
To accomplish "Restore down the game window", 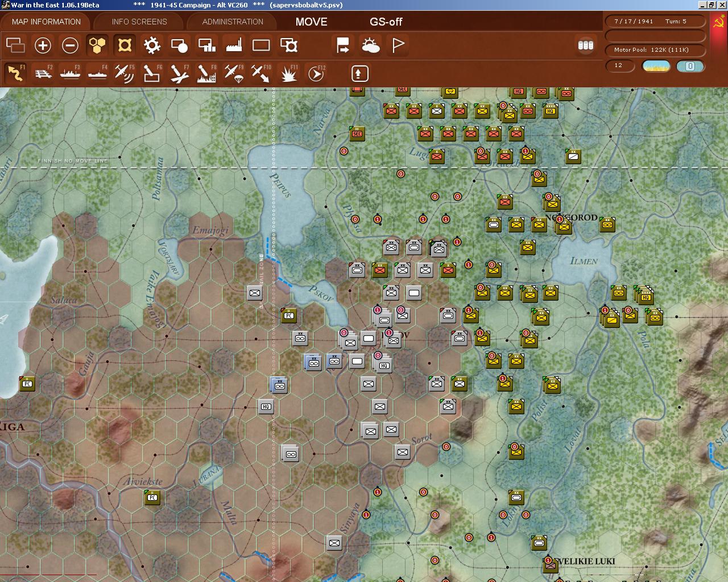I will [712, 5].
